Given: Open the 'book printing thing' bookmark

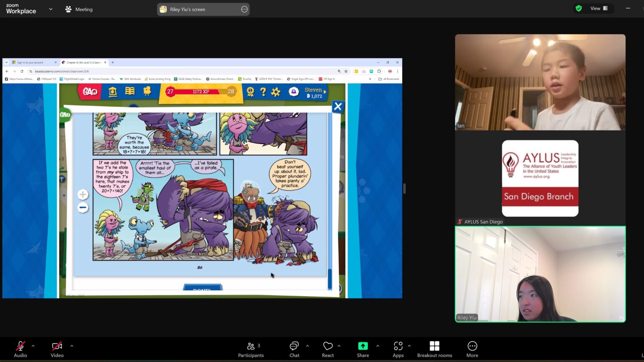Looking at the screenshot, I should click(158, 79).
